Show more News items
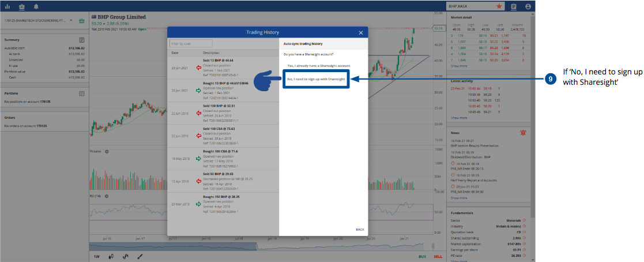644x262 pixels. [x=459, y=198]
